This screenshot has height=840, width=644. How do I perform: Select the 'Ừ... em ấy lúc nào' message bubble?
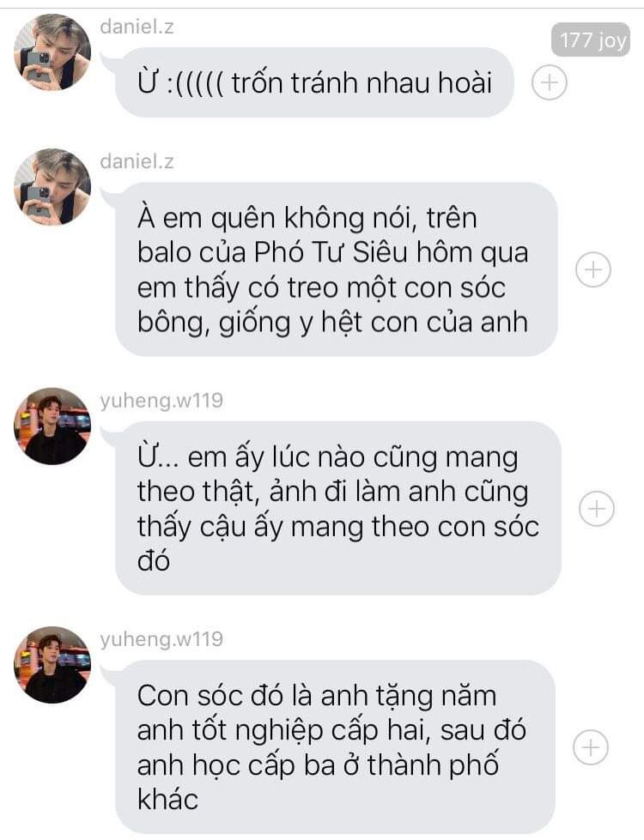coord(337,508)
